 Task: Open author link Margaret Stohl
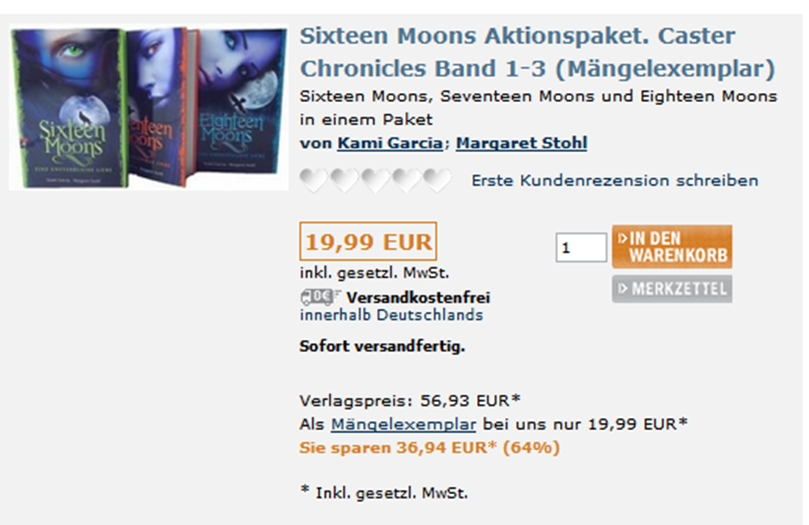coord(522,143)
